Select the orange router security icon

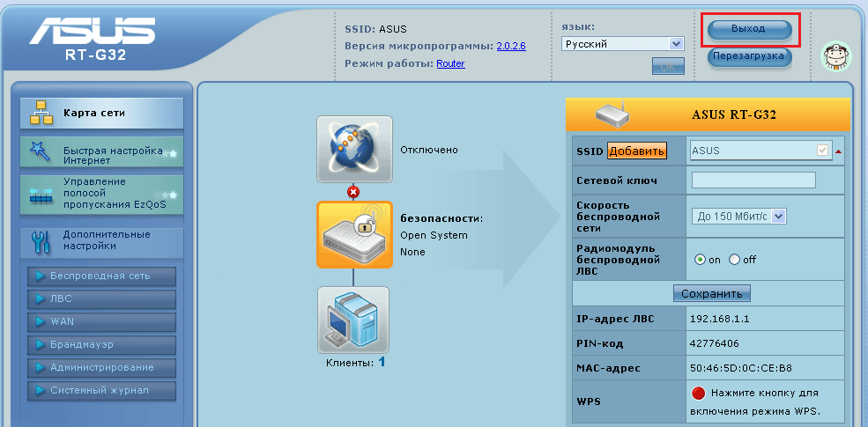pos(354,234)
